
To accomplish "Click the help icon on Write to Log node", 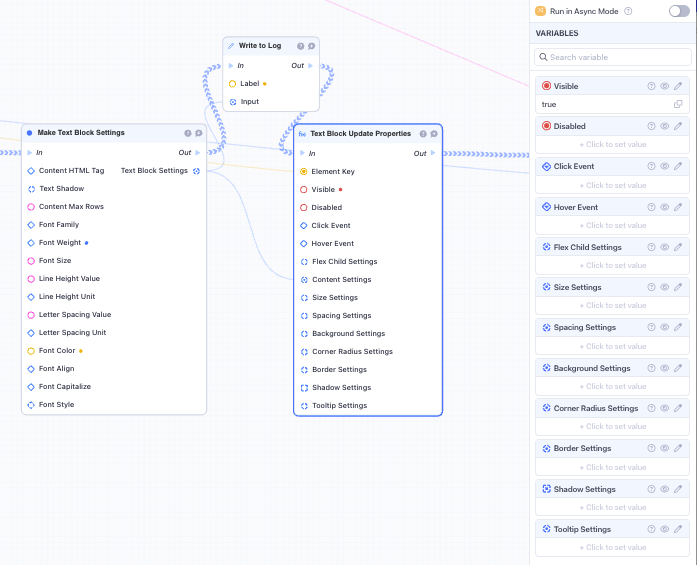I will (300, 46).
